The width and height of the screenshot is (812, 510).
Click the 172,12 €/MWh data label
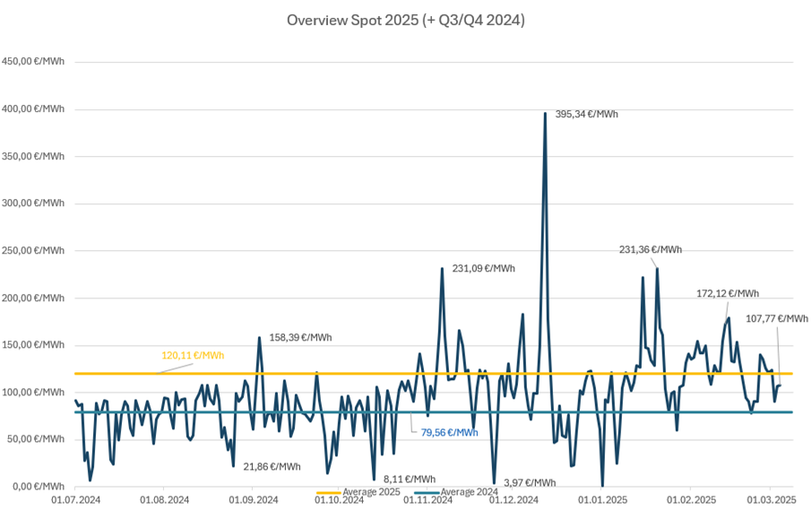727,293
